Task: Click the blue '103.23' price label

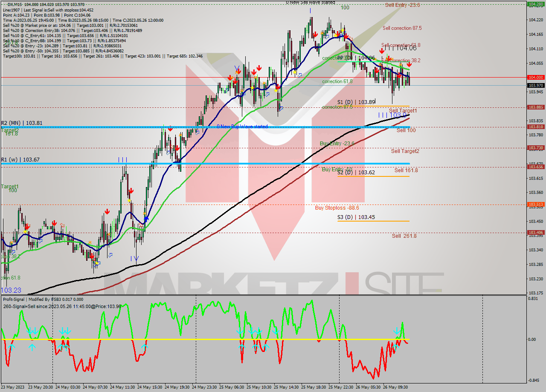Action: click(x=11, y=290)
